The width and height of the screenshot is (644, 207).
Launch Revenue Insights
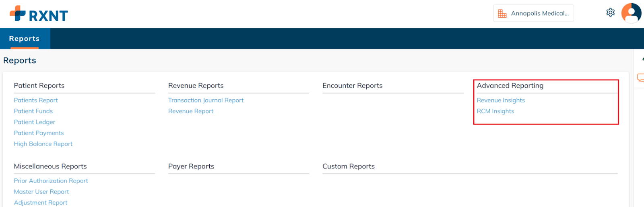tap(501, 100)
